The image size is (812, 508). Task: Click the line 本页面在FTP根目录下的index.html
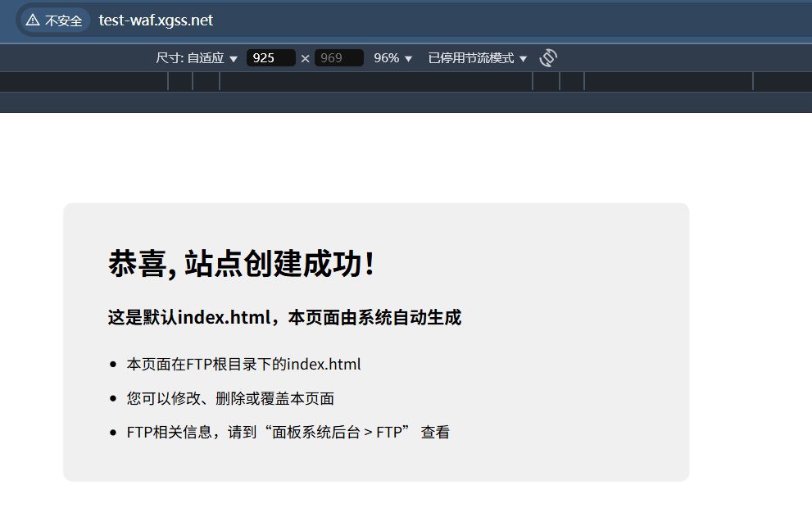(x=243, y=364)
